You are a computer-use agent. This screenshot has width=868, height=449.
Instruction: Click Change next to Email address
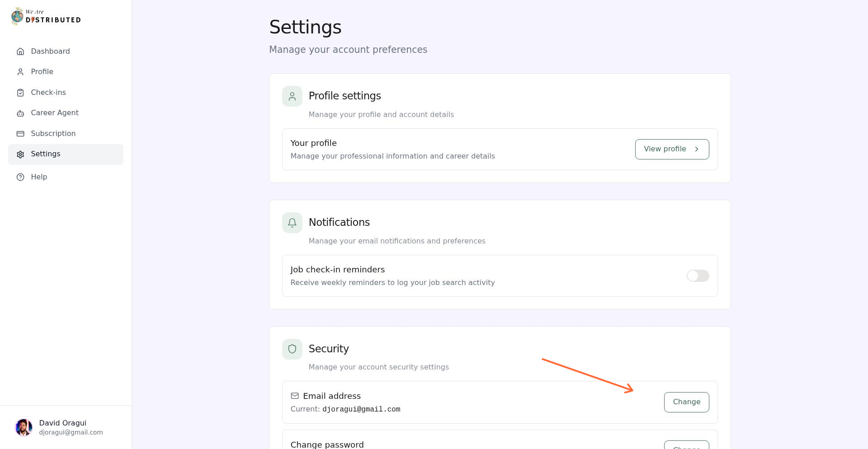(686, 402)
